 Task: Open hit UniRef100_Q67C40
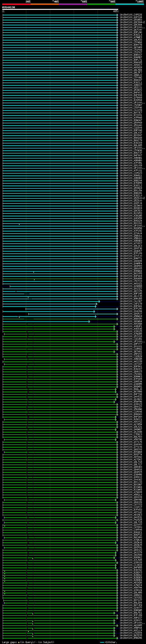click(x=131, y=30)
